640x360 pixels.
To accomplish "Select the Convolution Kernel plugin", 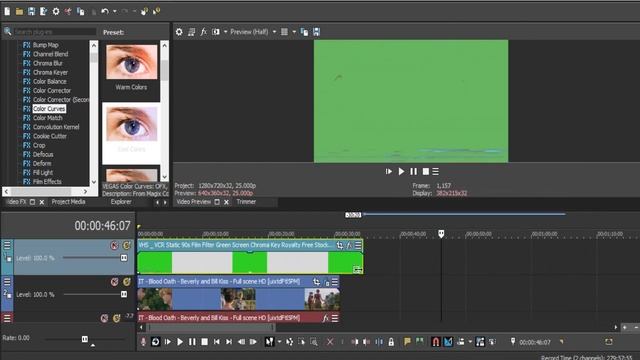I will (x=56, y=127).
